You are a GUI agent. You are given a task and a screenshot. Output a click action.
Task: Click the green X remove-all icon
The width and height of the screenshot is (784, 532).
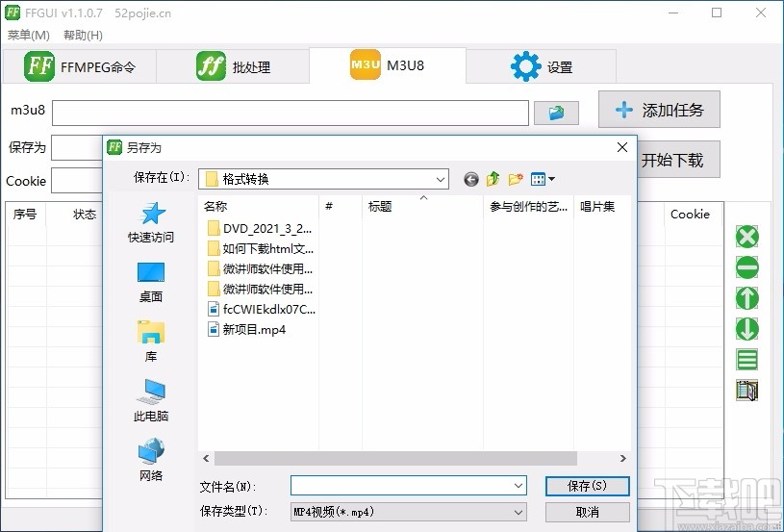pyautogui.click(x=747, y=237)
